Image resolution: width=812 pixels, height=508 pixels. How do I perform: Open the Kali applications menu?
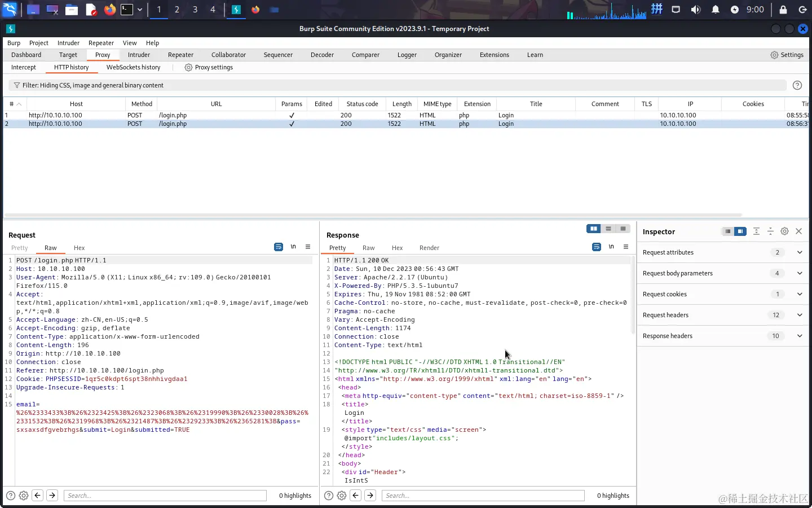point(10,9)
